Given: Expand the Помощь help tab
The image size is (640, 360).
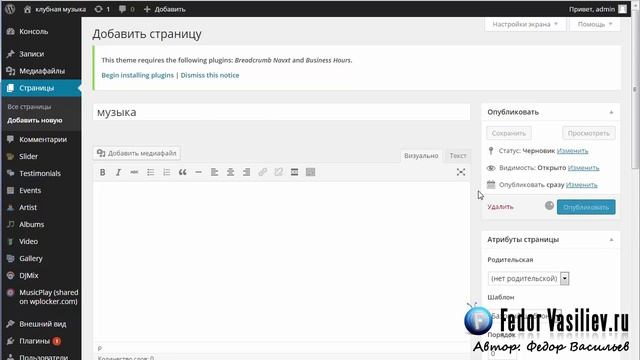Looking at the screenshot, I should pyautogui.click(x=595, y=24).
